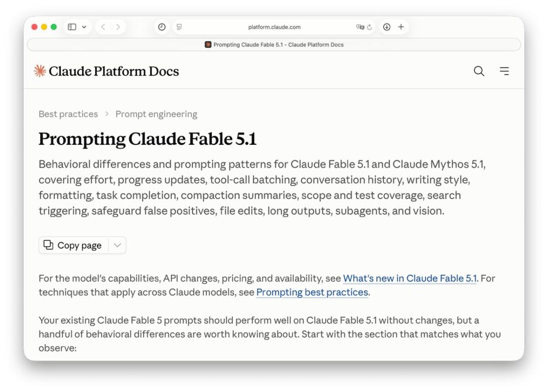548x392 pixels.
Task: Open a new tab with plus icon
Action: pos(401,27)
